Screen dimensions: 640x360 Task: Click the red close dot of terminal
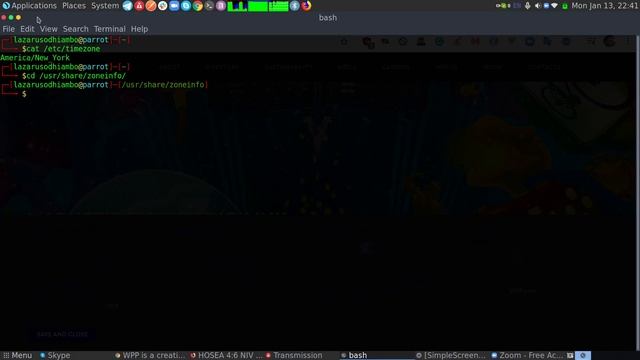[x=4, y=18]
